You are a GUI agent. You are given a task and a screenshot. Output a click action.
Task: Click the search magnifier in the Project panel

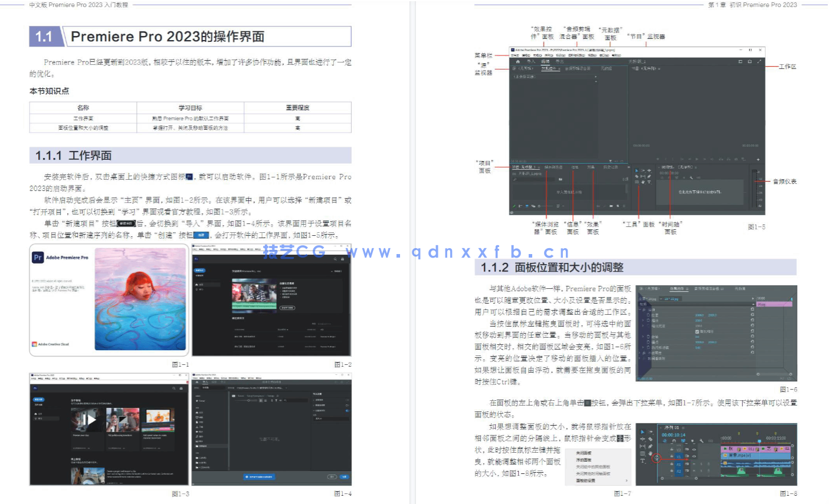[514, 179]
